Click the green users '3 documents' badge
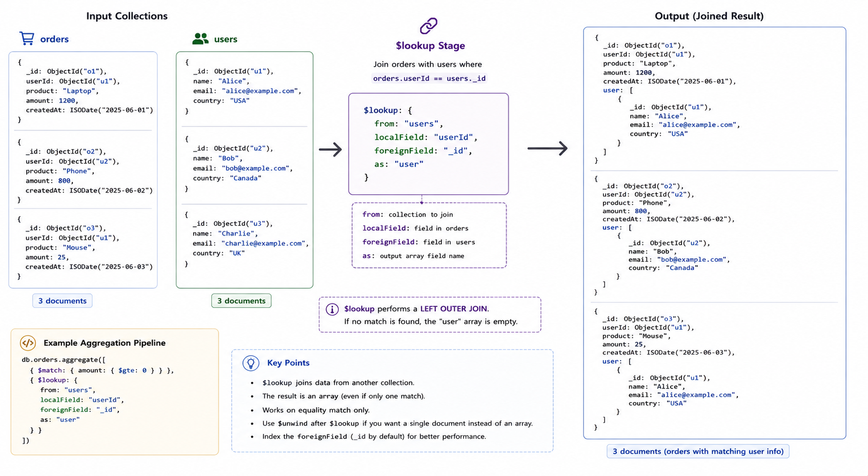The image size is (868, 476). [x=241, y=301]
